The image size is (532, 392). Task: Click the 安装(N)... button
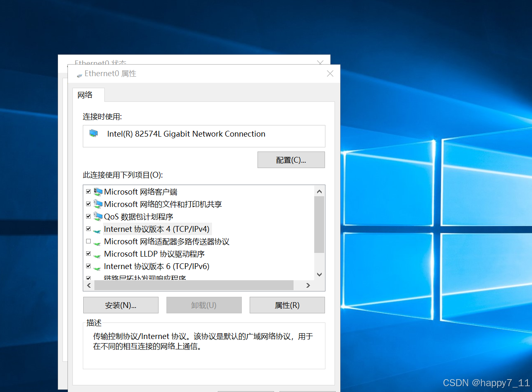[x=121, y=305]
